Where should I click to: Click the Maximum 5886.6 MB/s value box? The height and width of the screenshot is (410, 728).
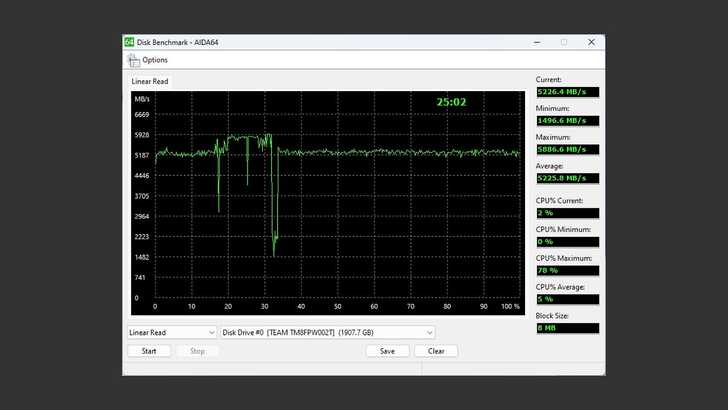point(567,149)
